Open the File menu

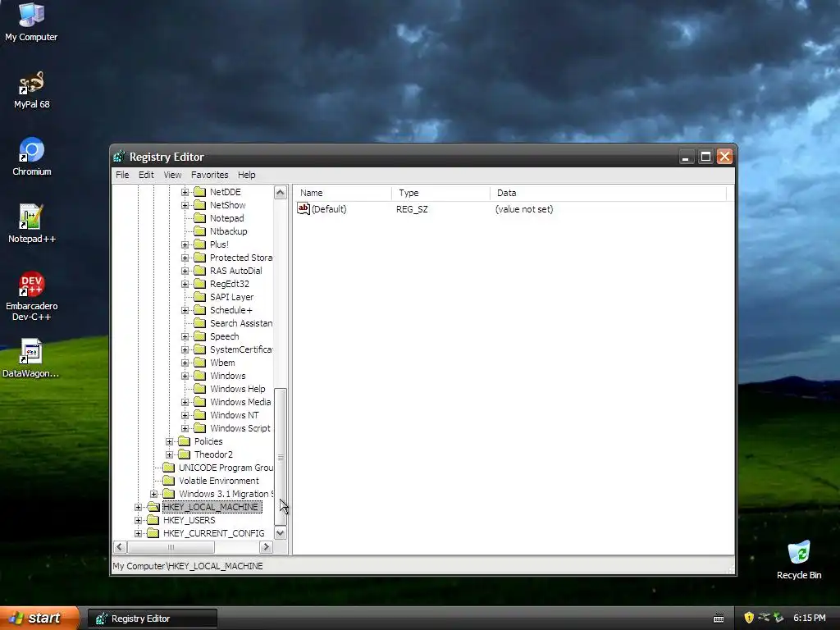pyautogui.click(x=122, y=175)
